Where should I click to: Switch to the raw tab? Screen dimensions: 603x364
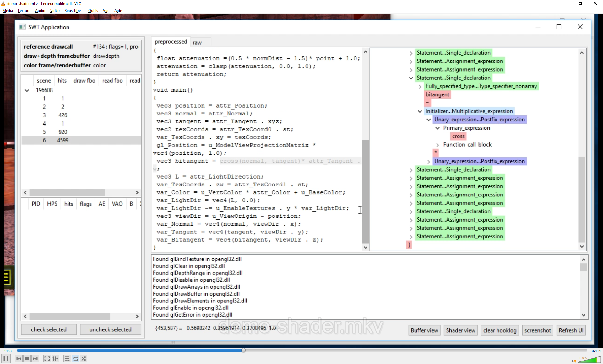pos(197,43)
